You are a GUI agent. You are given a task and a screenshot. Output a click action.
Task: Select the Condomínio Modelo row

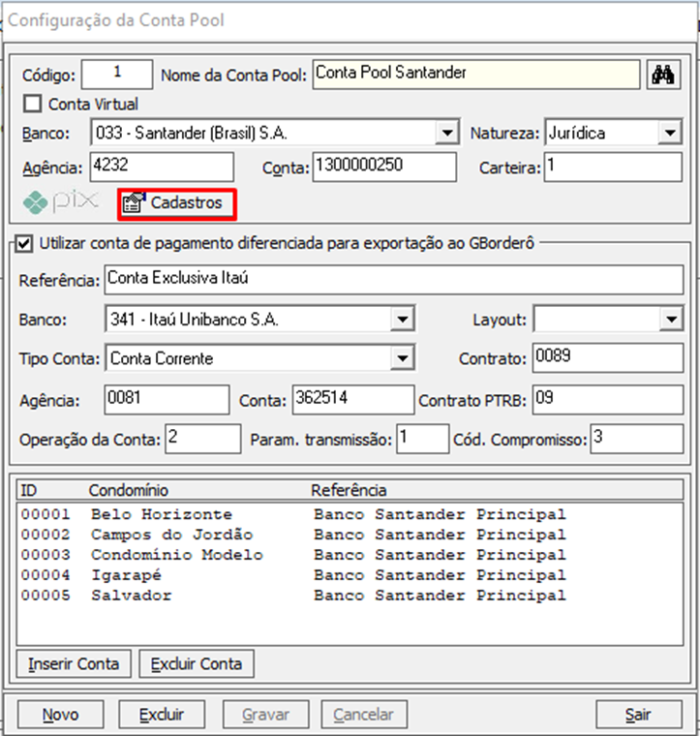(350, 555)
